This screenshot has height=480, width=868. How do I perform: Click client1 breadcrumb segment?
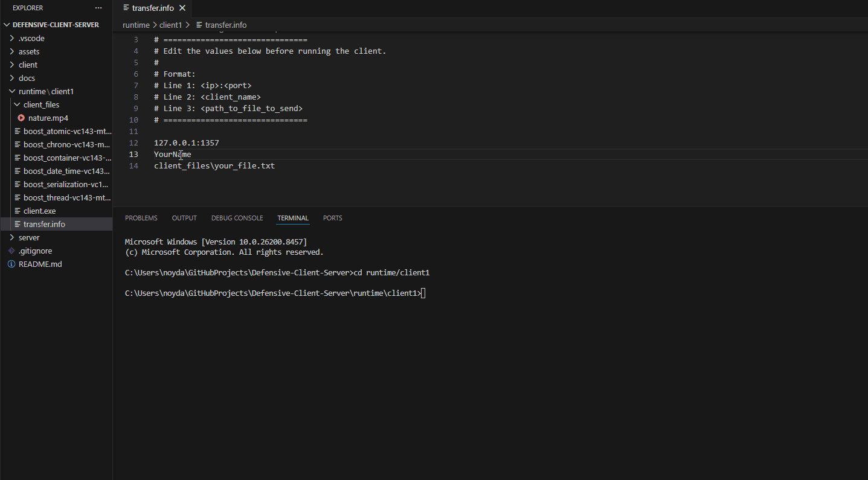click(170, 25)
